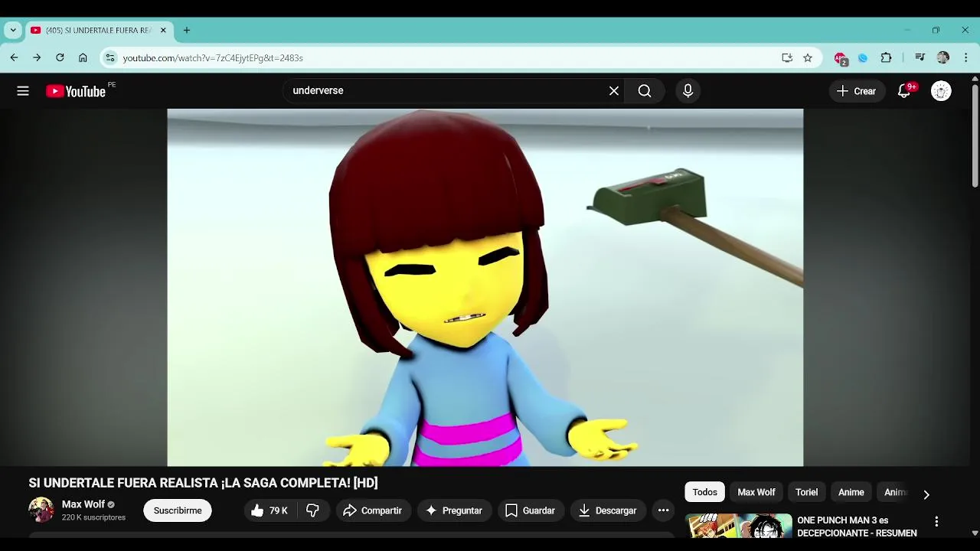Viewport: 980px width, 551px height.
Task: Download the video with Descargar
Action: point(608,510)
